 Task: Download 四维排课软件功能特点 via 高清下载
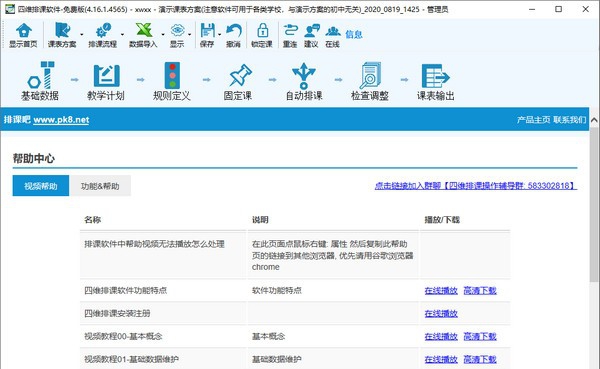[480, 291]
